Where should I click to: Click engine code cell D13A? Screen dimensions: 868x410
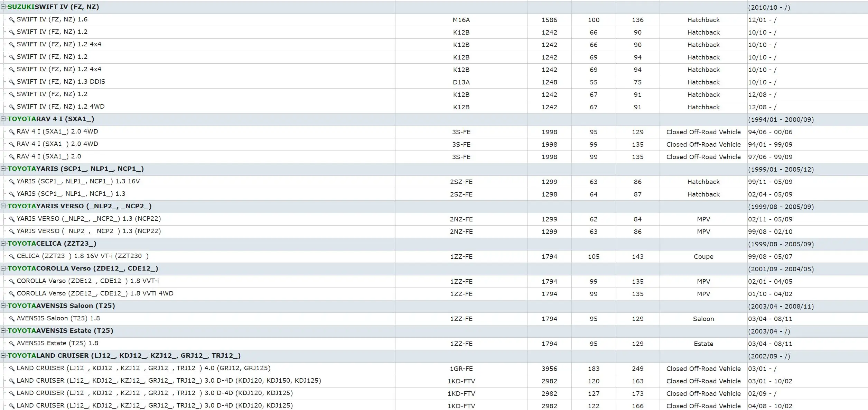point(461,82)
